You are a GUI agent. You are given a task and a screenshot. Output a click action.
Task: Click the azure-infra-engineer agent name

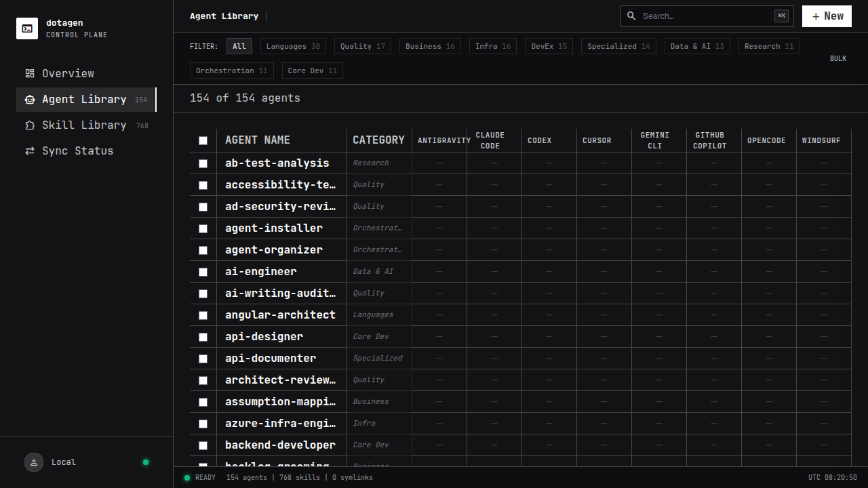(280, 424)
